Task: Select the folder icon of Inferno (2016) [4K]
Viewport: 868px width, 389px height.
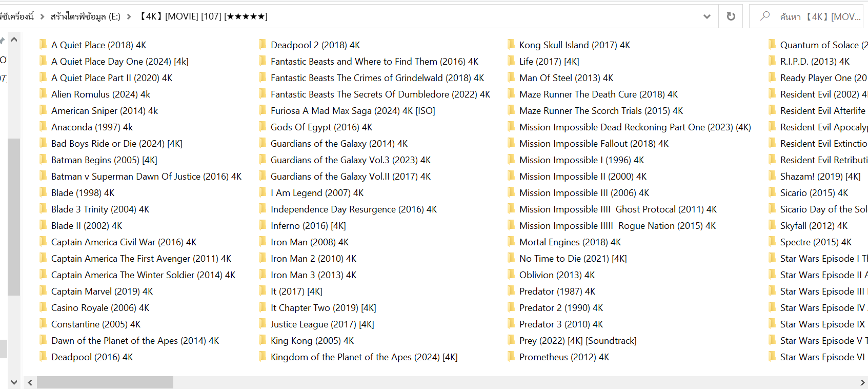Action: [x=263, y=225]
